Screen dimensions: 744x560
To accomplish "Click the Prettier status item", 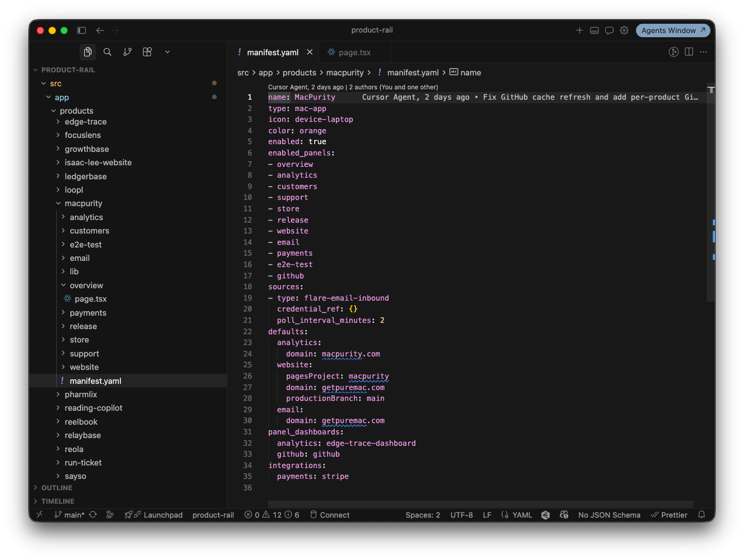I will pyautogui.click(x=669, y=515).
